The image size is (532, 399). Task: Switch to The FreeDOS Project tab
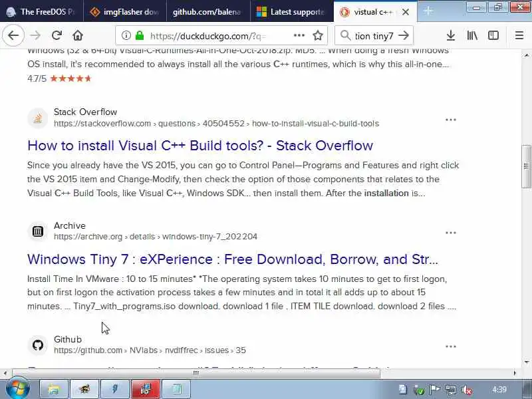[x=41, y=11]
